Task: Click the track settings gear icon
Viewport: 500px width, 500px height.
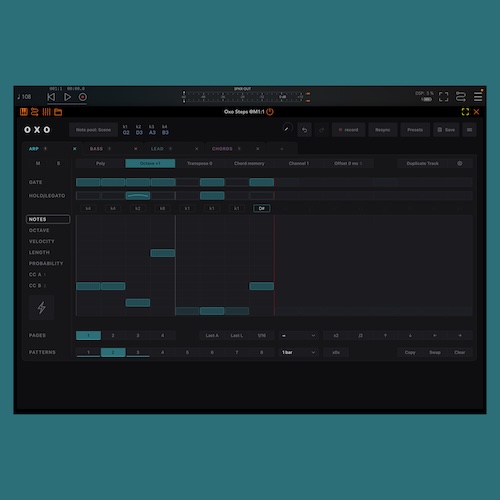Action: coord(460,163)
